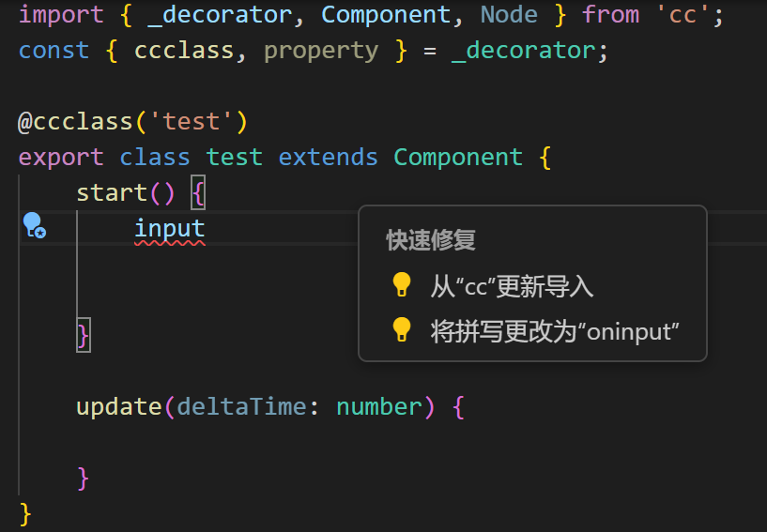Click the highlighted closing brace of start()
This screenshot has width=767, height=532.
(83, 335)
